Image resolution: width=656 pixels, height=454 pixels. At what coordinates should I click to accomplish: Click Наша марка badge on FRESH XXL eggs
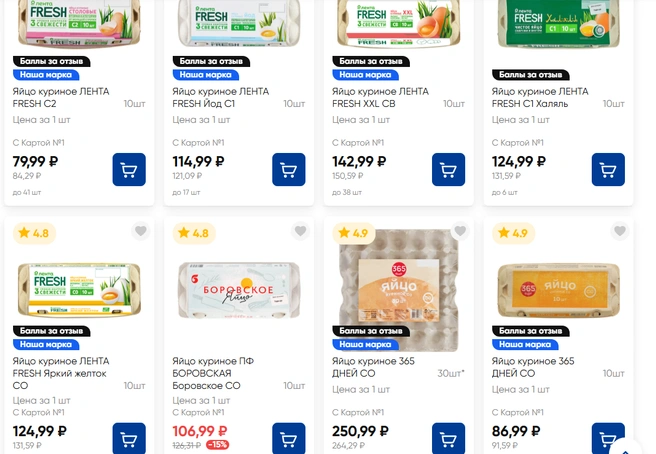(x=365, y=74)
